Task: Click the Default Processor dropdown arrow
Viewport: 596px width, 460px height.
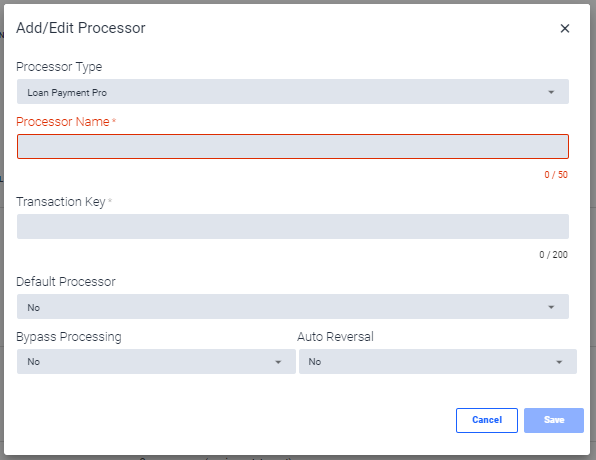Action: pos(551,307)
